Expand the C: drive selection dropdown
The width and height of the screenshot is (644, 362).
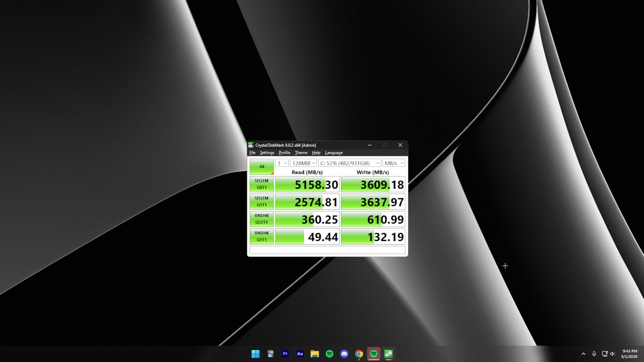pos(350,163)
